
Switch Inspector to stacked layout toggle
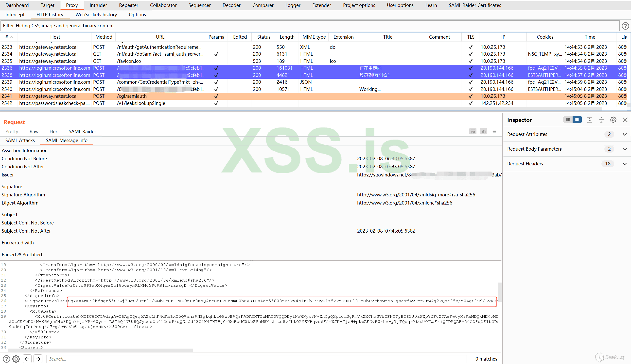(x=568, y=120)
